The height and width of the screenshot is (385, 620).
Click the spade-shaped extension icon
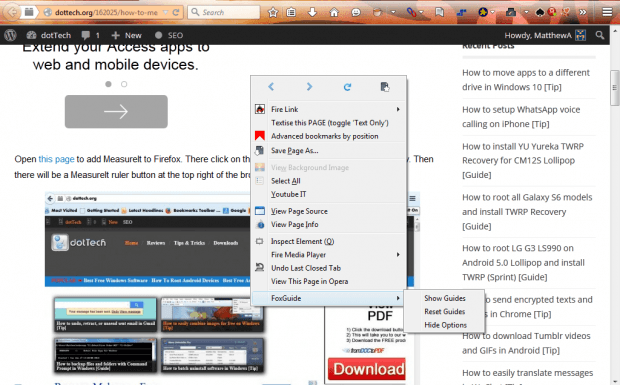(x=540, y=12)
